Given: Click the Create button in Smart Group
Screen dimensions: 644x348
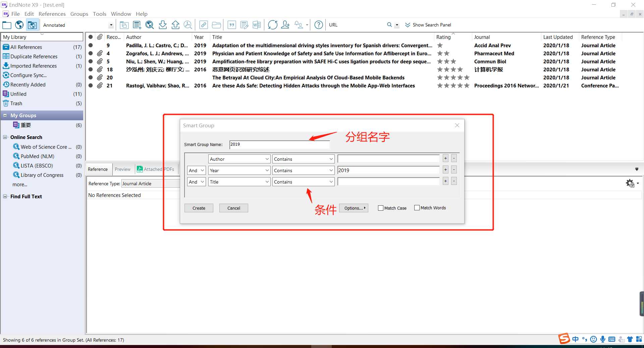Looking at the screenshot, I should [199, 208].
